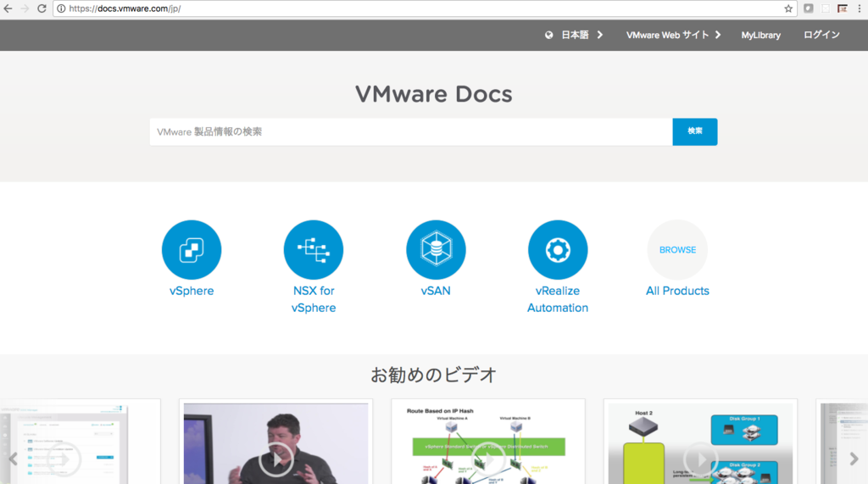Reload the page with the refresh icon

pos(42,8)
